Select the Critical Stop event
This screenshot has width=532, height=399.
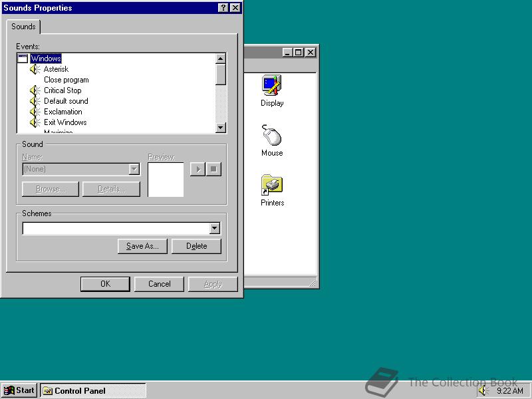point(63,90)
